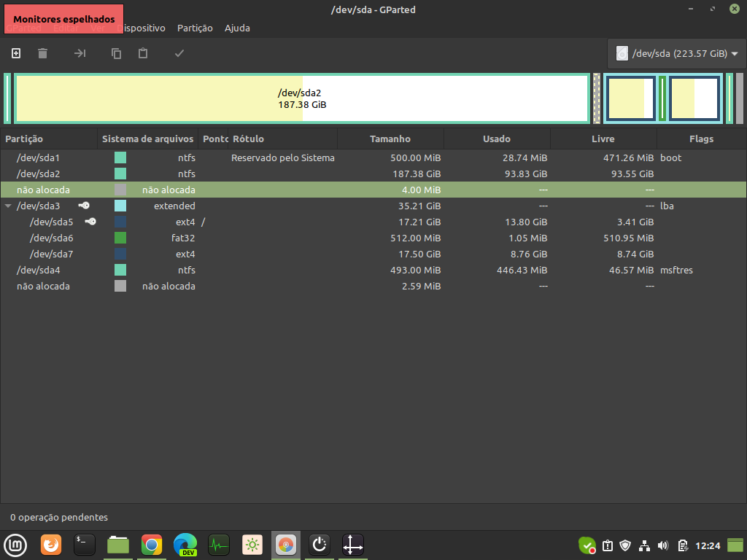Sort by Sistema de arquivos column header

[x=147, y=139]
